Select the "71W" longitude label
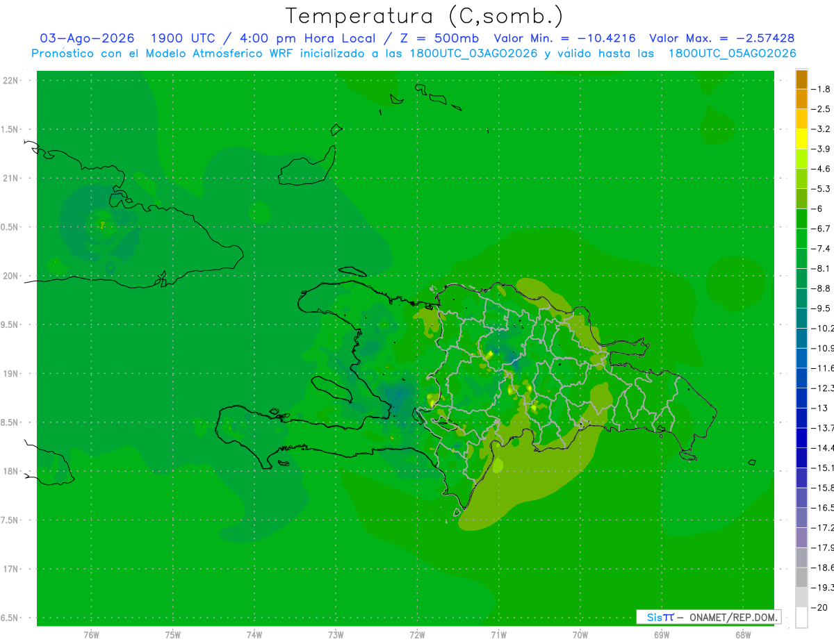 click(498, 635)
